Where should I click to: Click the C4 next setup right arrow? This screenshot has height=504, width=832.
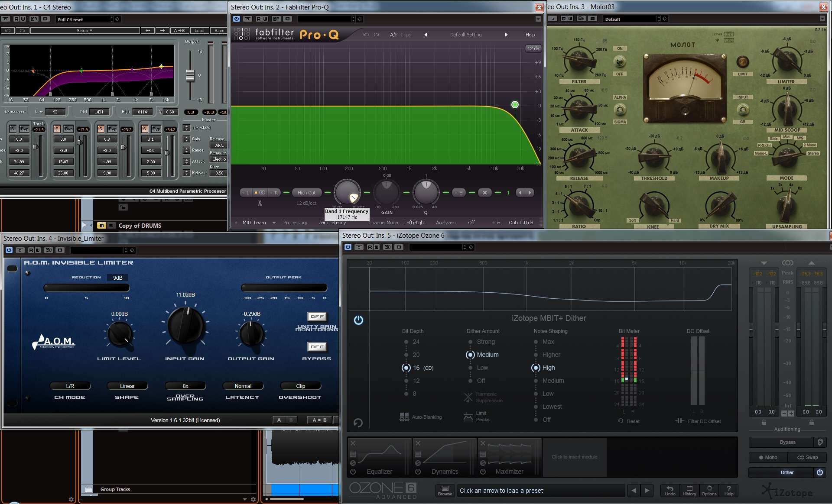162,30
